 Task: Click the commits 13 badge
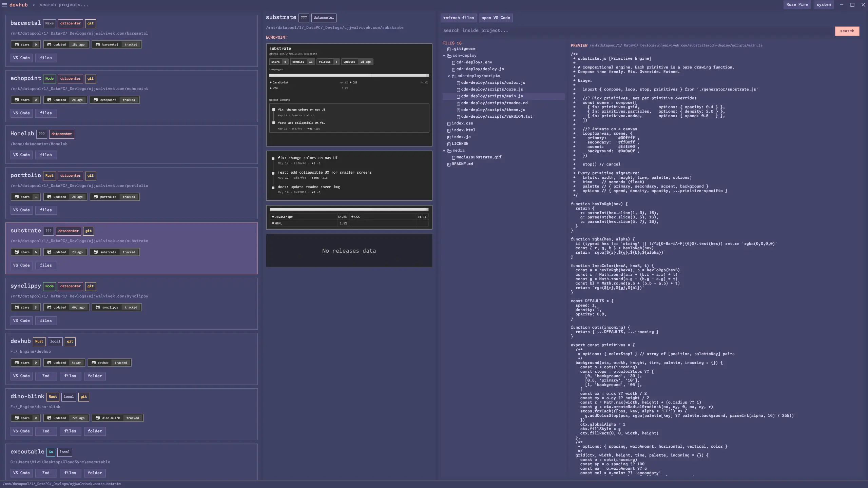302,62
